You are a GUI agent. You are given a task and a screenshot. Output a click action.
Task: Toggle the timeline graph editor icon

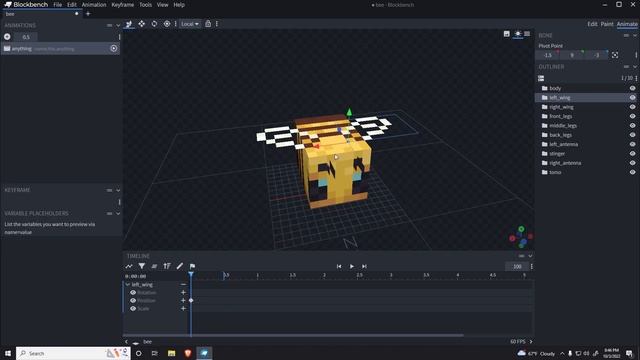[x=129, y=267]
